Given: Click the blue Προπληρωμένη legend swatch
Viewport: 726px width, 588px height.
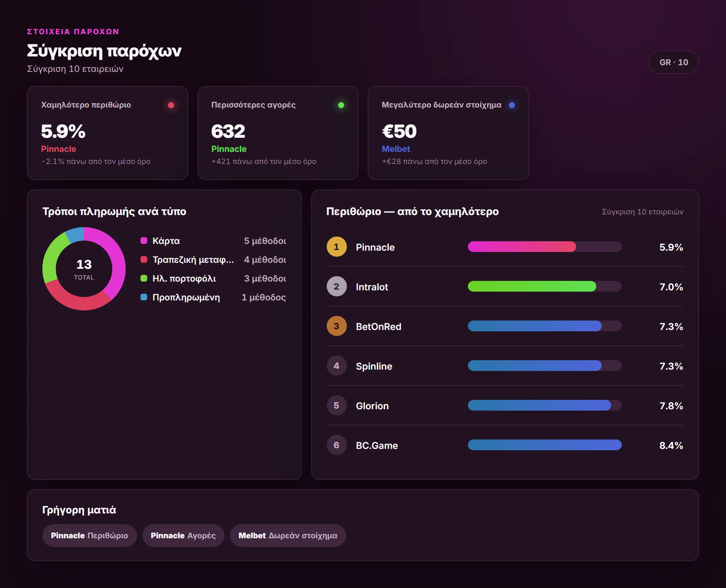Looking at the screenshot, I should 144,297.
